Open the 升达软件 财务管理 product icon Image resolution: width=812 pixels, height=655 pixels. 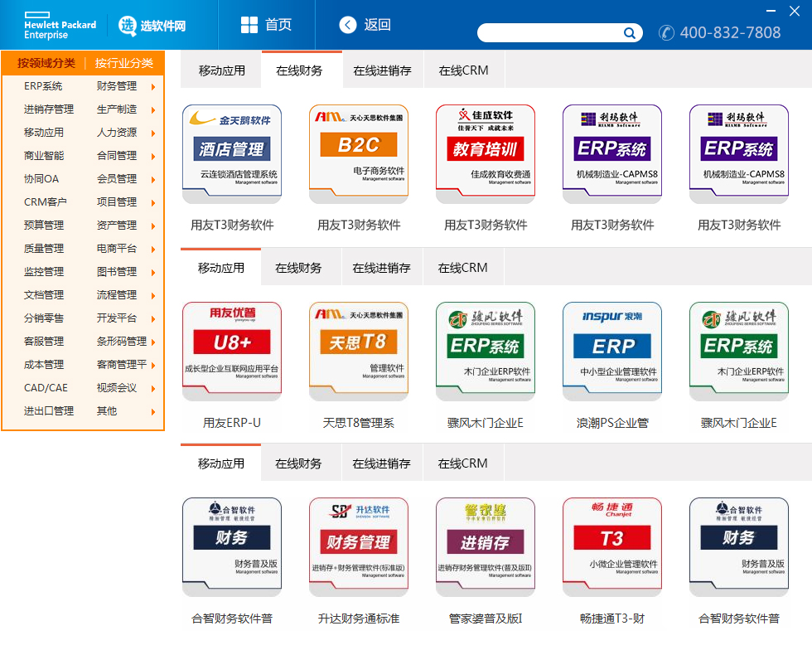pos(359,547)
